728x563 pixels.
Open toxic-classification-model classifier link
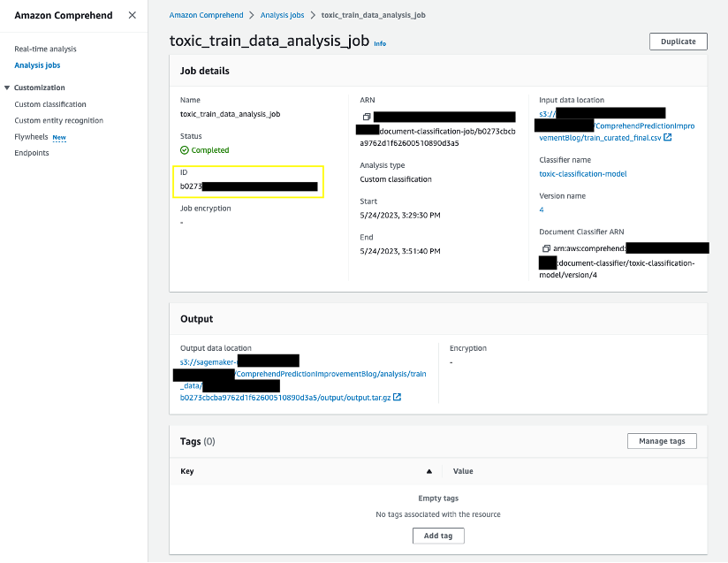583,174
